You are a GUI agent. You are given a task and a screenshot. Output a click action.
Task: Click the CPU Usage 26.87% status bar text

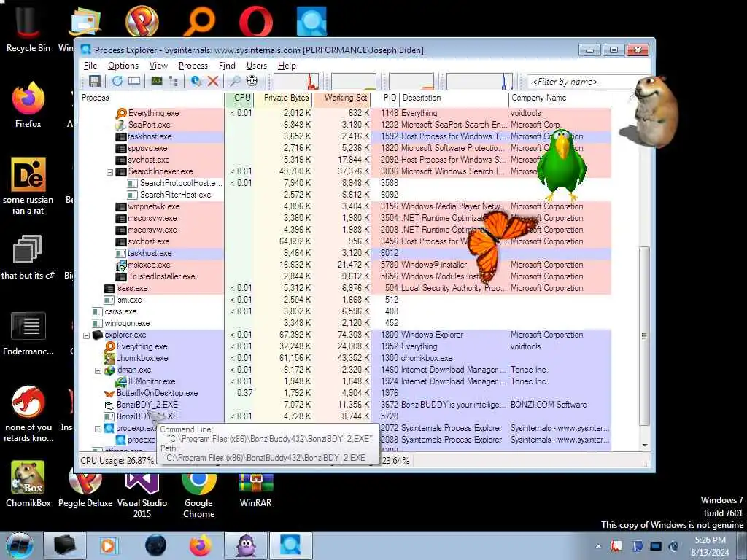[x=117, y=461]
